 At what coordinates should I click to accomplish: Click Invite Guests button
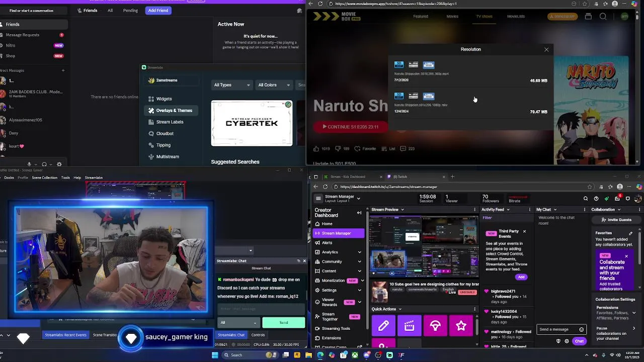click(x=616, y=220)
